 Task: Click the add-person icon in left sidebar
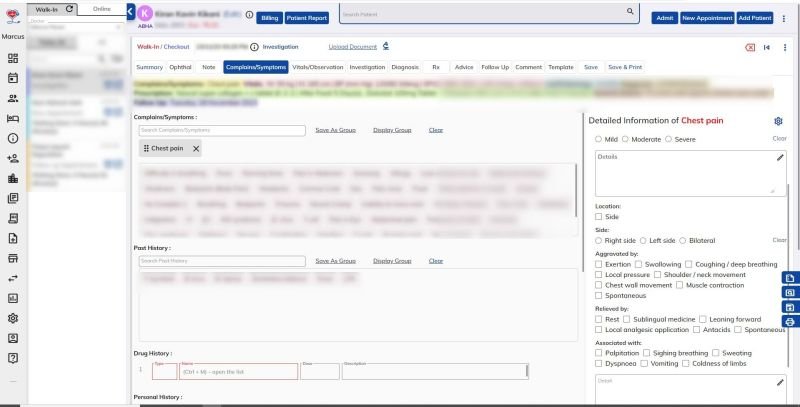click(x=13, y=158)
